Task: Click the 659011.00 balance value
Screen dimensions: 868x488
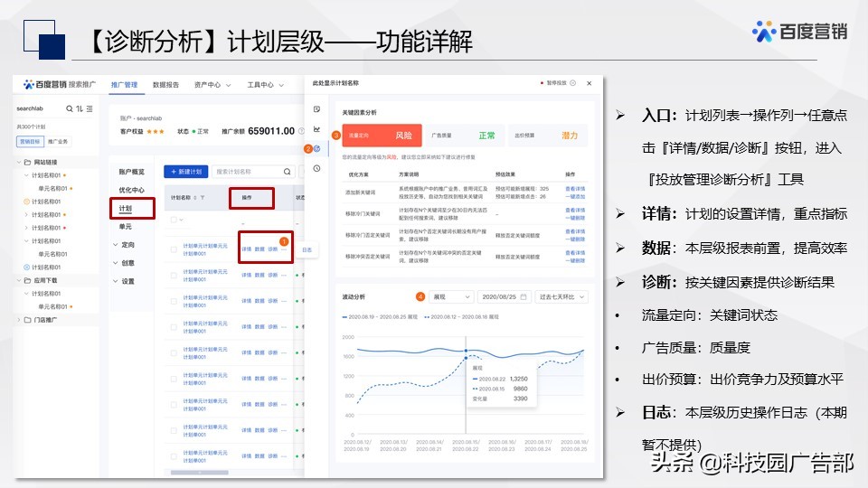Action: tap(271, 131)
